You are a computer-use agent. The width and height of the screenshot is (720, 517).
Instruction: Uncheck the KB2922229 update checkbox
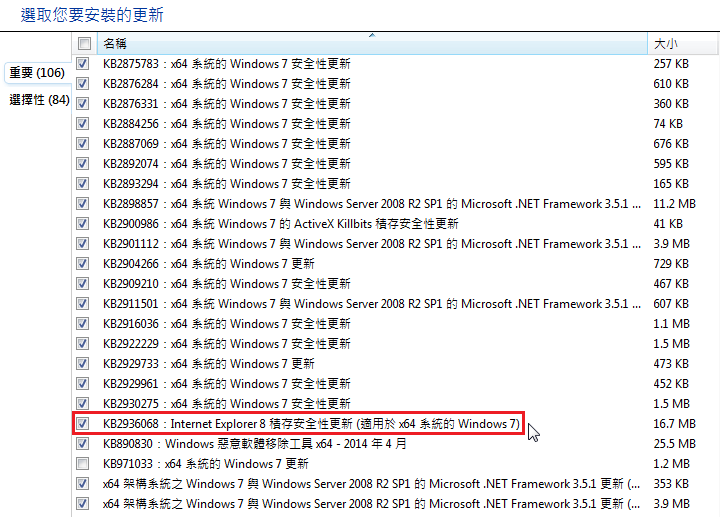pos(83,343)
